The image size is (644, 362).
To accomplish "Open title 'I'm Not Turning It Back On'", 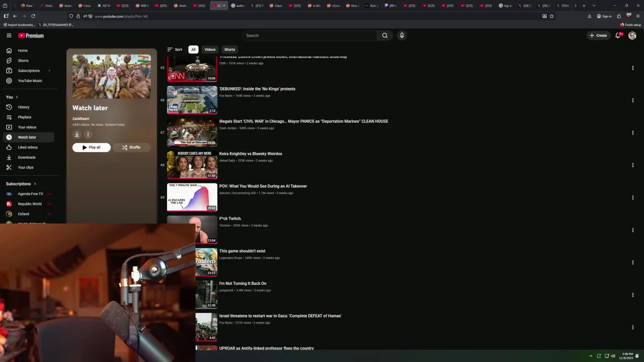I will coord(243,284).
